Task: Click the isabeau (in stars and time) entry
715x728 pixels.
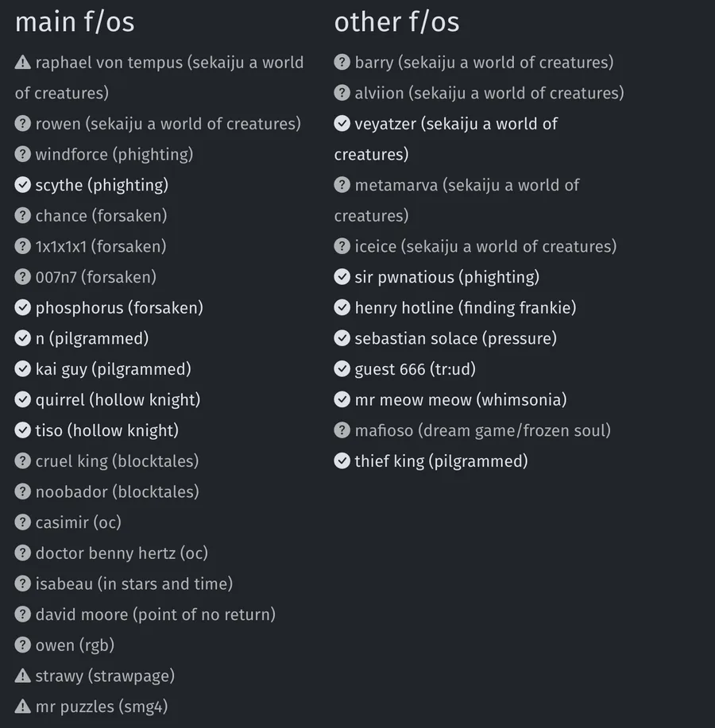Action: click(124, 584)
